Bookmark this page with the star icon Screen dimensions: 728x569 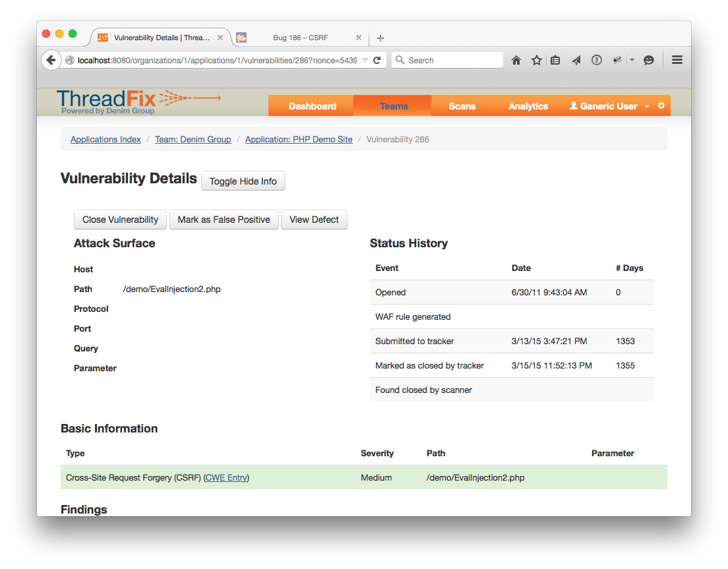pyautogui.click(x=537, y=61)
